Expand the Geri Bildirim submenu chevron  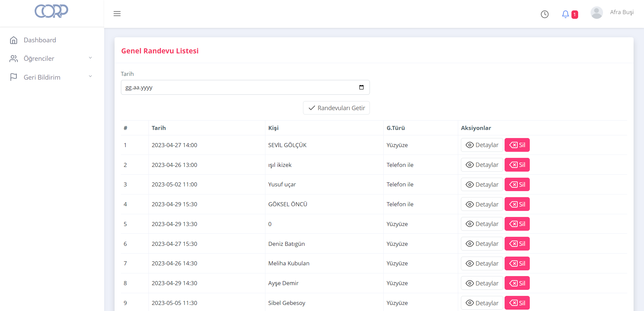(x=90, y=76)
